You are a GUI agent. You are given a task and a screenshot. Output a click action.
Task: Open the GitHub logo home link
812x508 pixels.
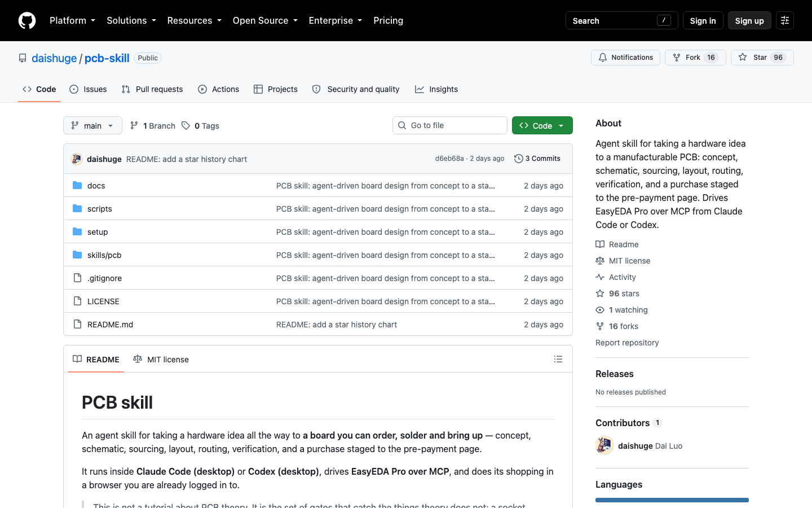click(27, 20)
